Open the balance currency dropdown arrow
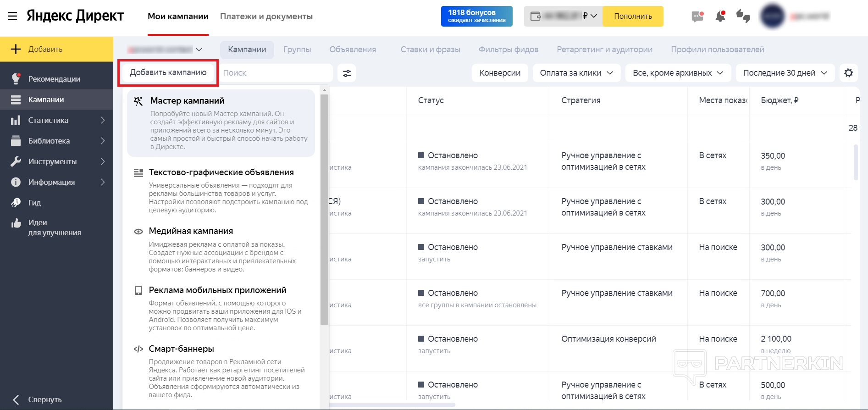The height and width of the screenshot is (410, 868). [594, 16]
